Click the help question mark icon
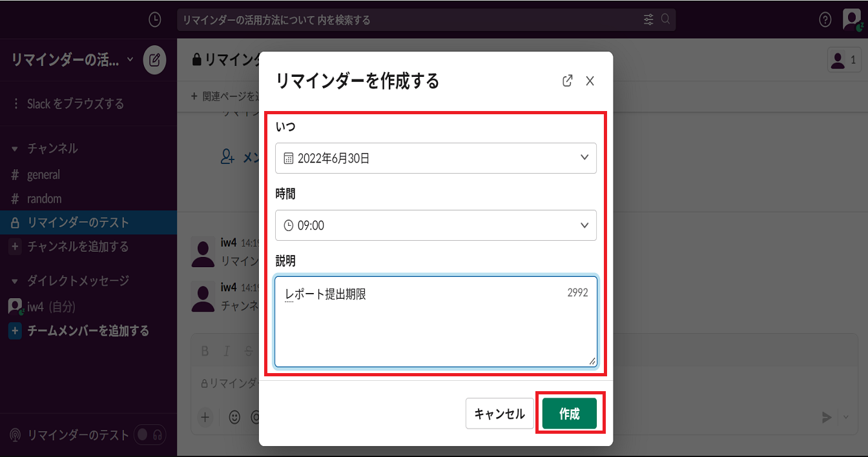The height and width of the screenshot is (457, 868). pyautogui.click(x=825, y=20)
